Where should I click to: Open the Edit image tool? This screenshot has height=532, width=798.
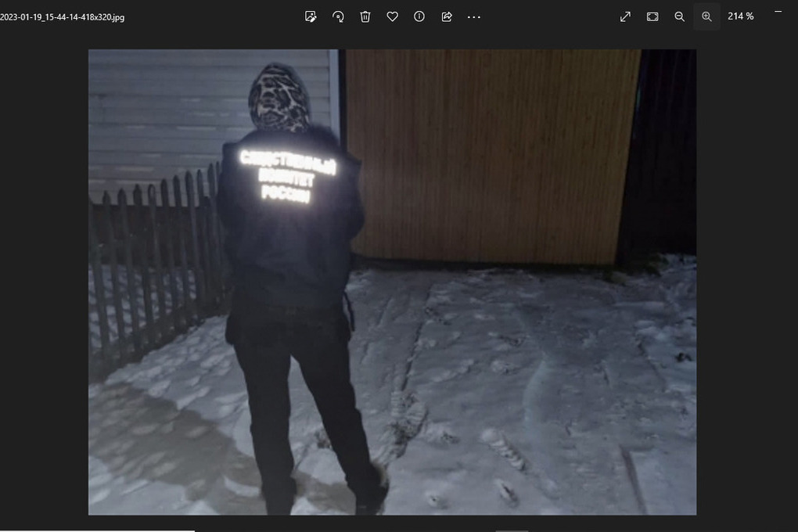(x=311, y=16)
